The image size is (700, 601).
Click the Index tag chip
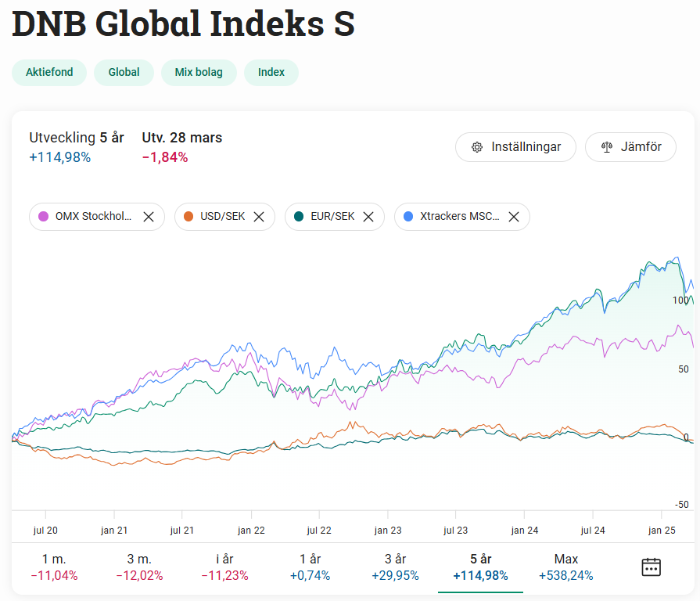click(x=271, y=73)
